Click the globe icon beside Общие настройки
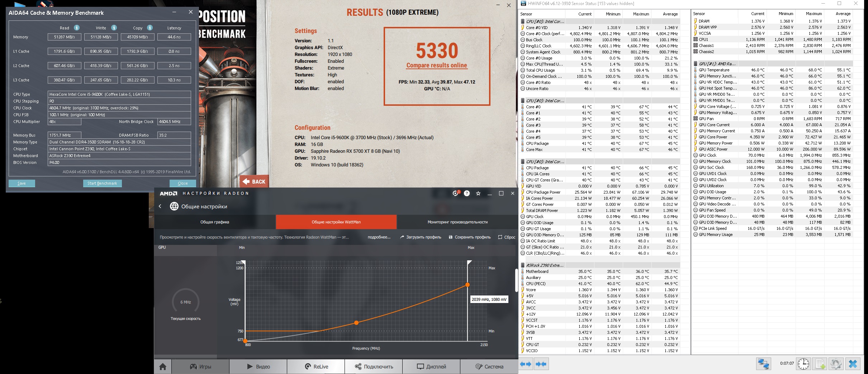 coord(174,206)
